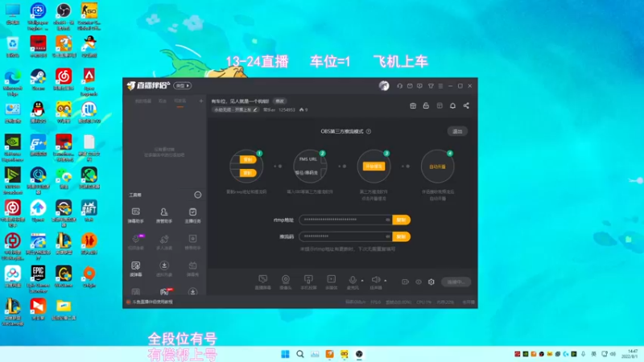Screen dimensions: 644x362
Task: Open the OBS mode help question mark
Action: (x=369, y=131)
